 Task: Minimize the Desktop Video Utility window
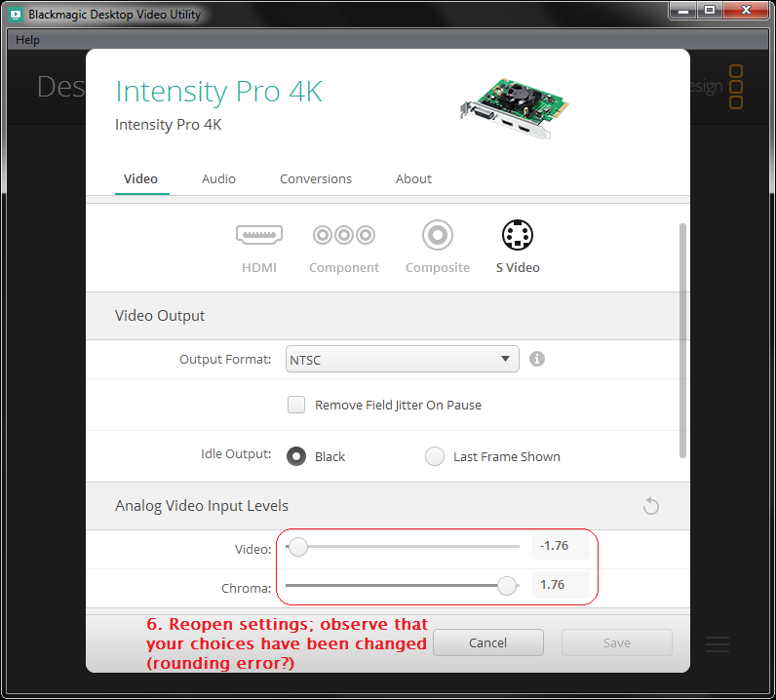pos(683,11)
